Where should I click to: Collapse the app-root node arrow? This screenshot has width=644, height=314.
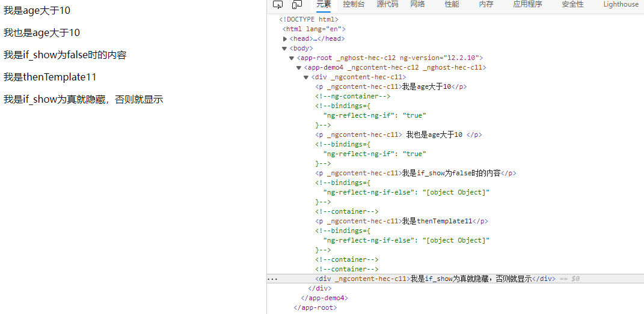click(x=292, y=58)
